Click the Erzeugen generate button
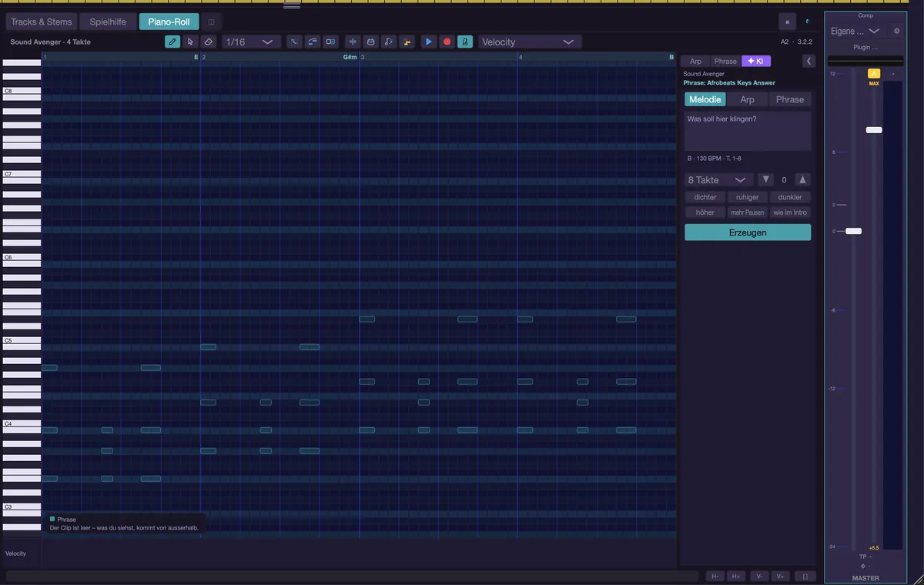The width and height of the screenshot is (924, 585). [x=748, y=232]
